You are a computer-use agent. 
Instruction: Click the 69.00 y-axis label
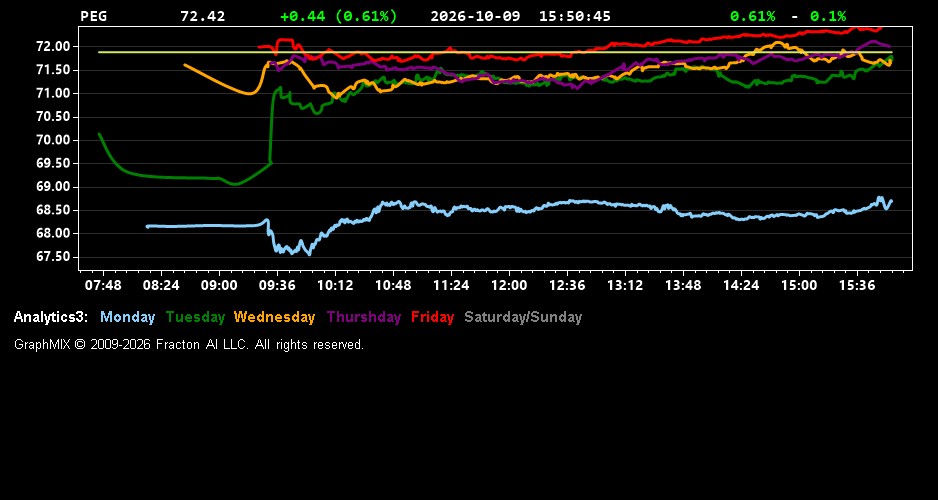click(x=55, y=187)
